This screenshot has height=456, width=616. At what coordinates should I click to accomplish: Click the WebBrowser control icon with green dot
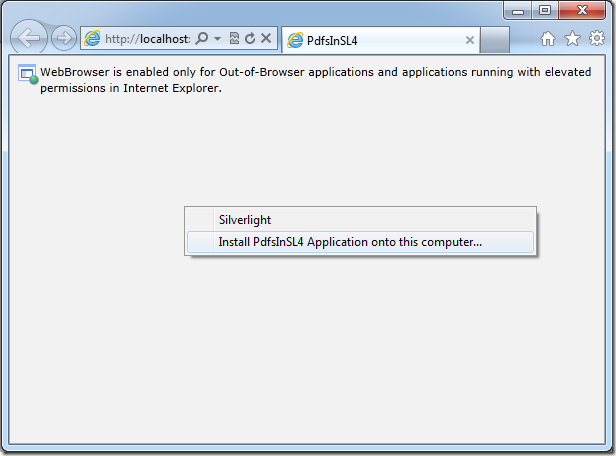28,74
